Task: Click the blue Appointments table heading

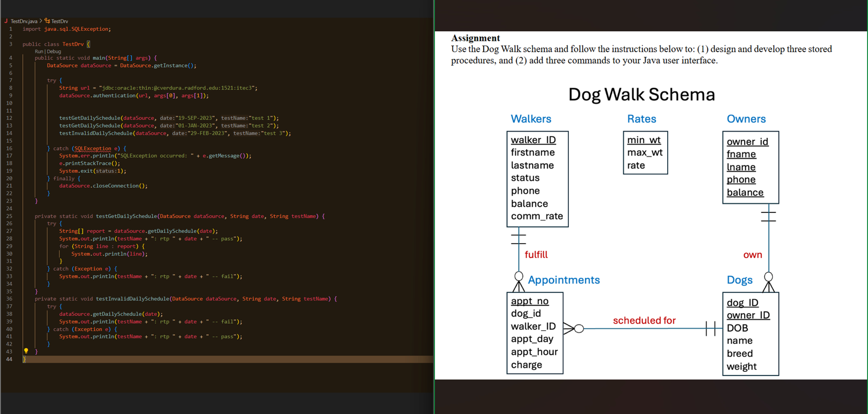Action: click(564, 280)
